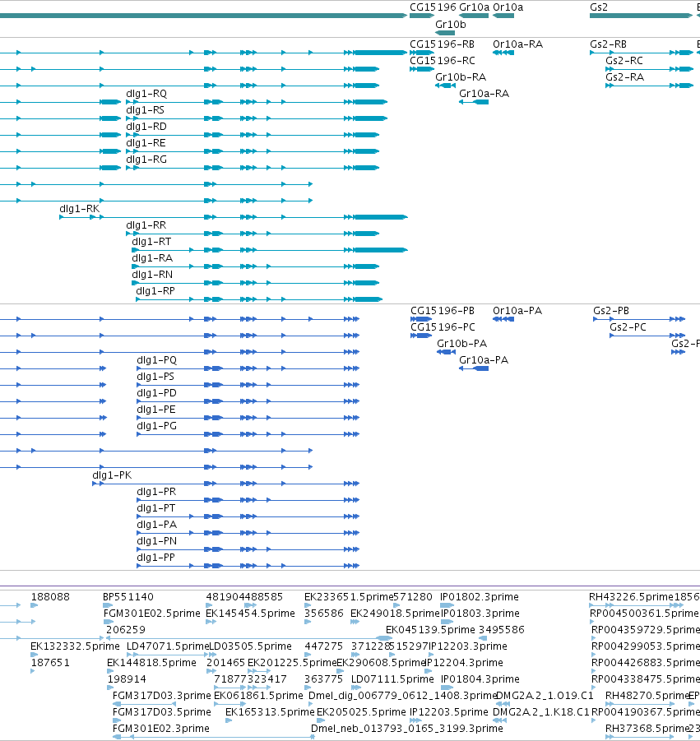Select transcript dlg1-RQ
The image size is (700, 741).
pos(146,94)
